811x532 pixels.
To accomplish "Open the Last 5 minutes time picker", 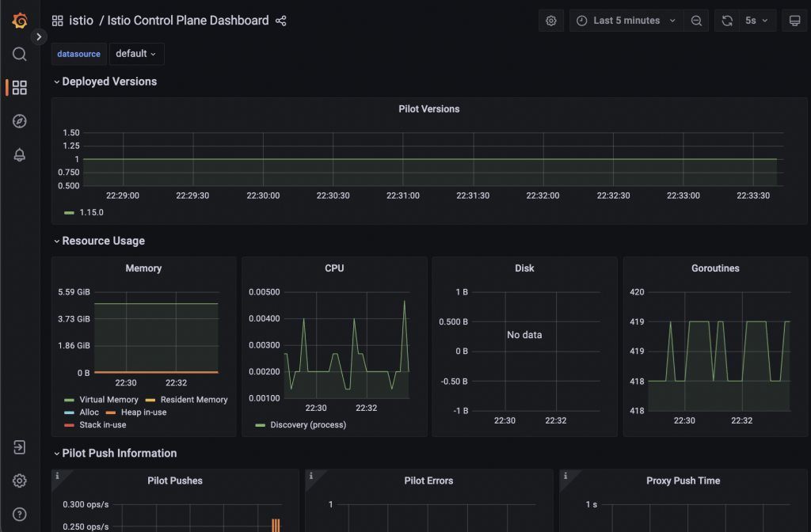I will point(626,21).
